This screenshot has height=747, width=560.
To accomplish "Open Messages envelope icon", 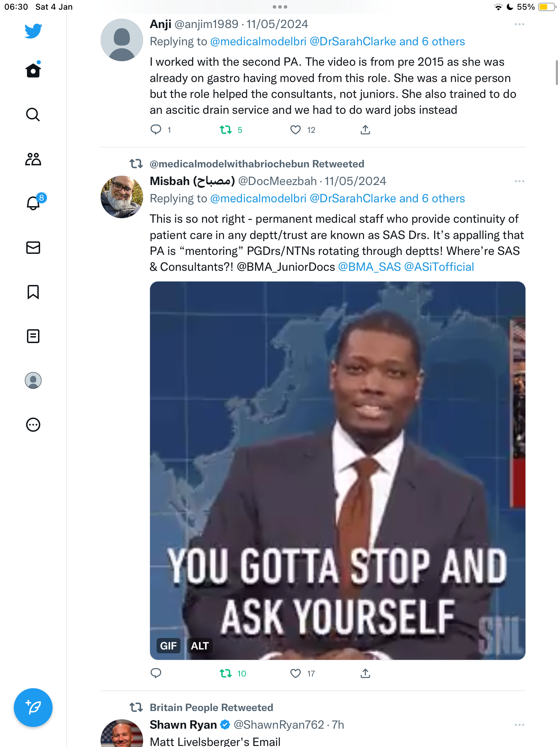I will click(33, 248).
